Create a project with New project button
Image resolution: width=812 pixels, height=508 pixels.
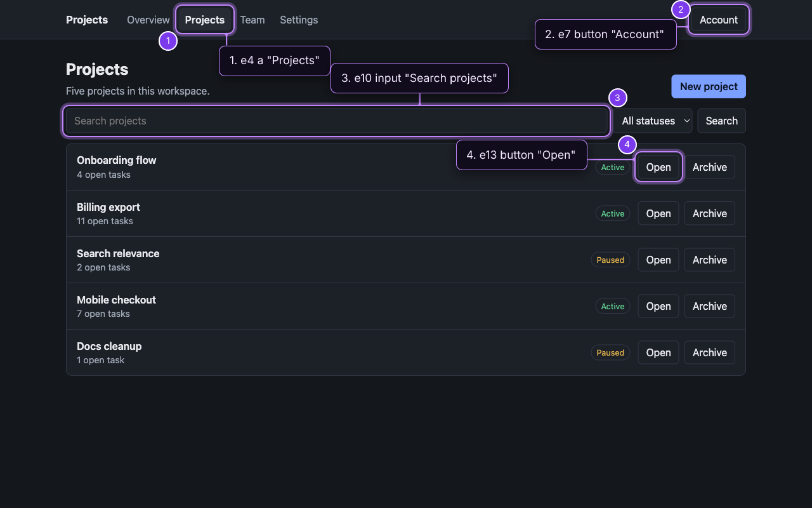tap(709, 86)
